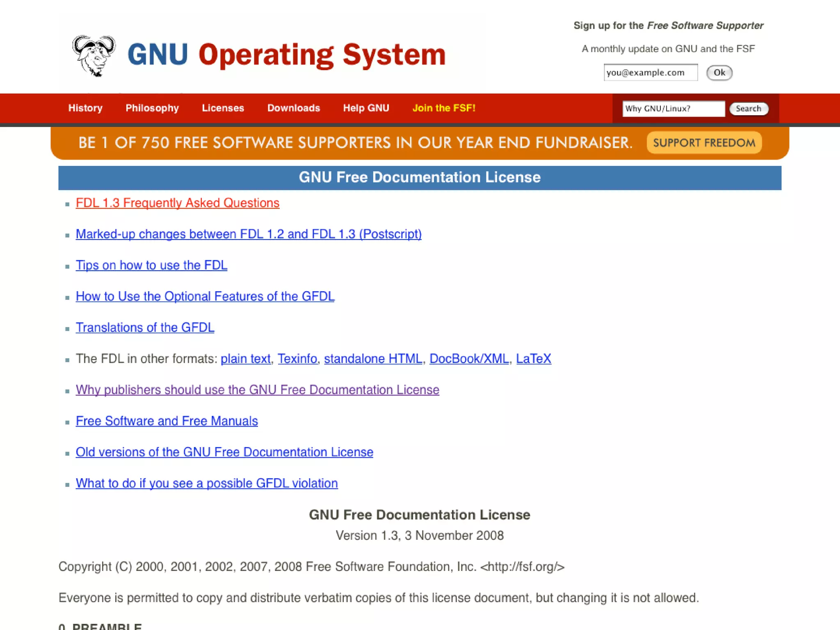
Task: Go to the Licenses section
Action: pos(223,108)
